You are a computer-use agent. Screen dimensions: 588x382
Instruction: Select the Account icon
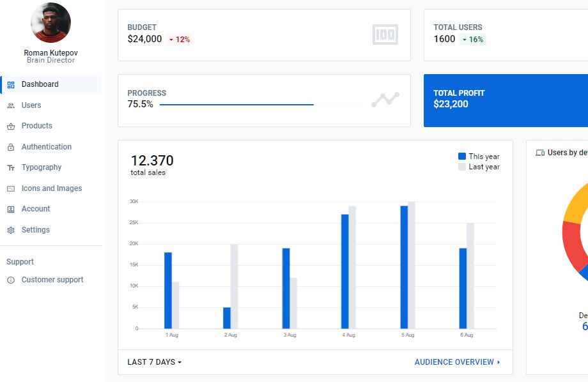[11, 209]
